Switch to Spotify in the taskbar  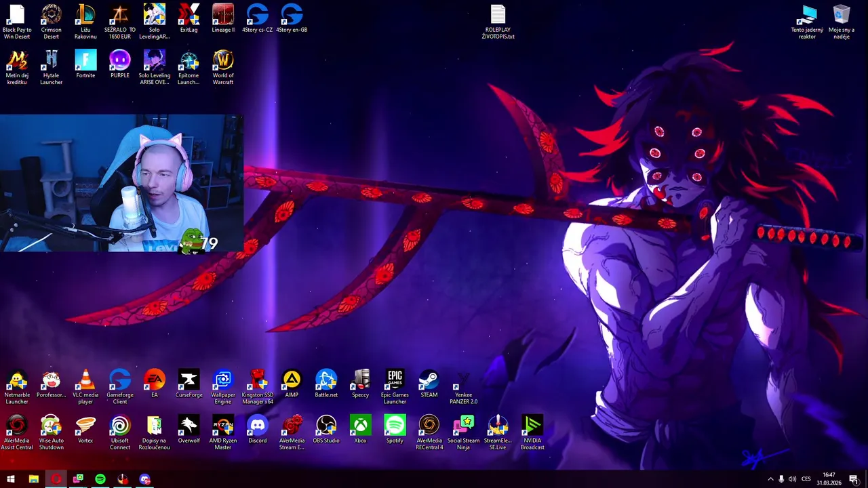[x=100, y=479]
